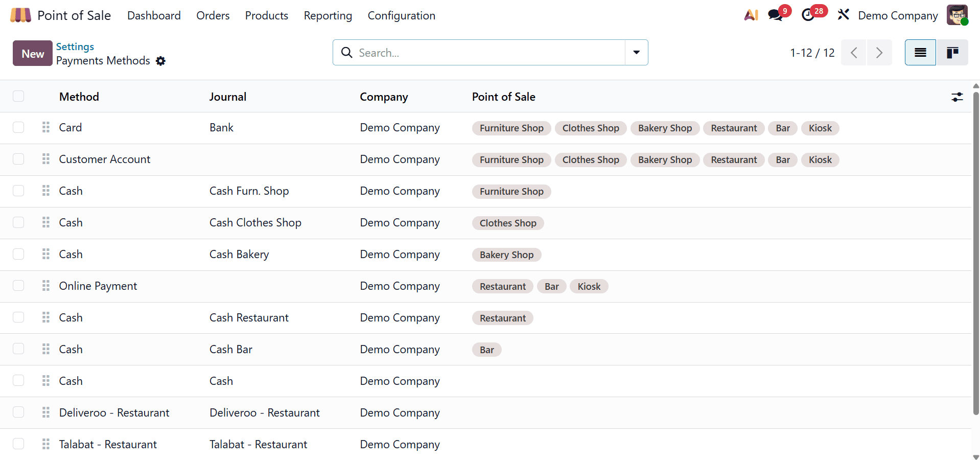Open the AI assistant icon
The height and width of the screenshot is (460, 980).
pyautogui.click(x=750, y=15)
